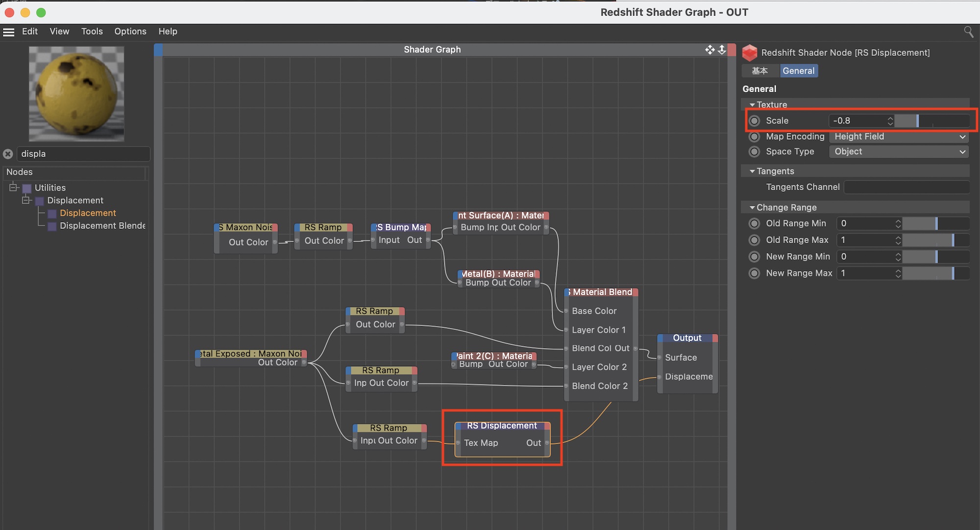The height and width of the screenshot is (530, 980).
Task: Click the material preview sphere thumbnail
Action: pyautogui.click(x=76, y=94)
